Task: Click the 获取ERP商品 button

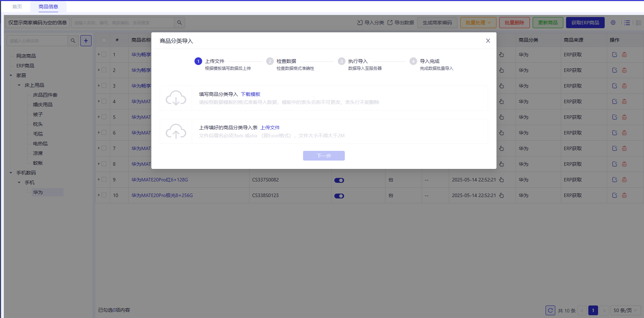Action: (x=585, y=23)
